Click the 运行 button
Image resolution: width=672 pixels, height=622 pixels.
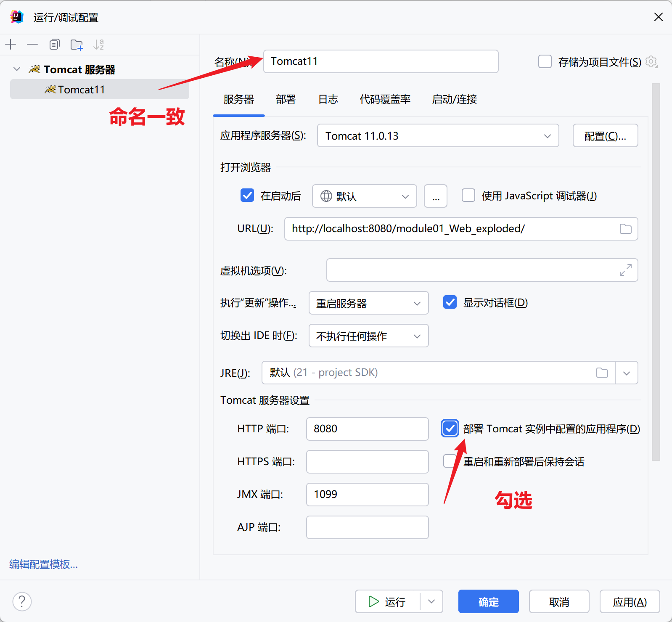[x=387, y=601]
